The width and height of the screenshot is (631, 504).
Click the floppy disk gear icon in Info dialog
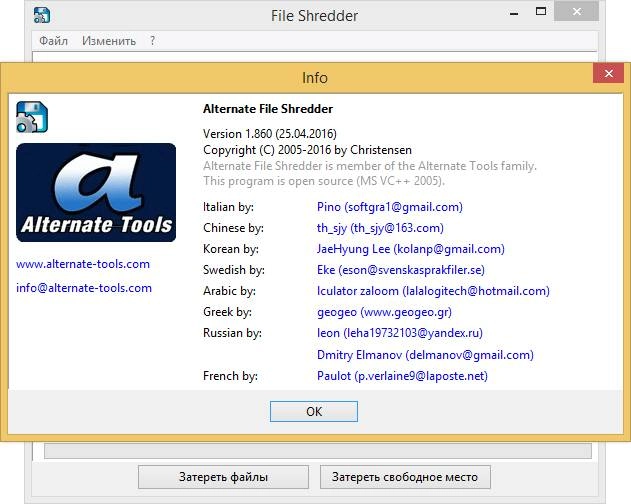coord(32,117)
